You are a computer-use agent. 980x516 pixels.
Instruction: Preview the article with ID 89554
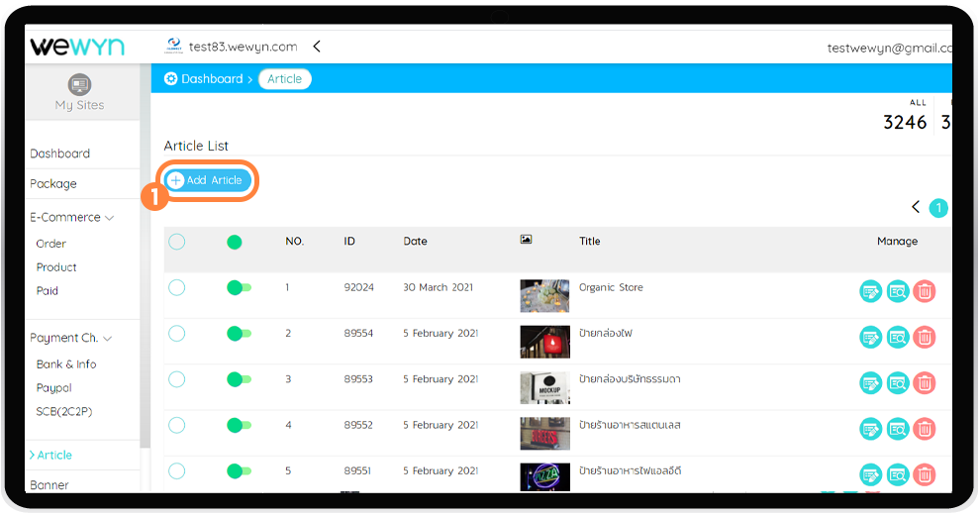click(x=898, y=337)
